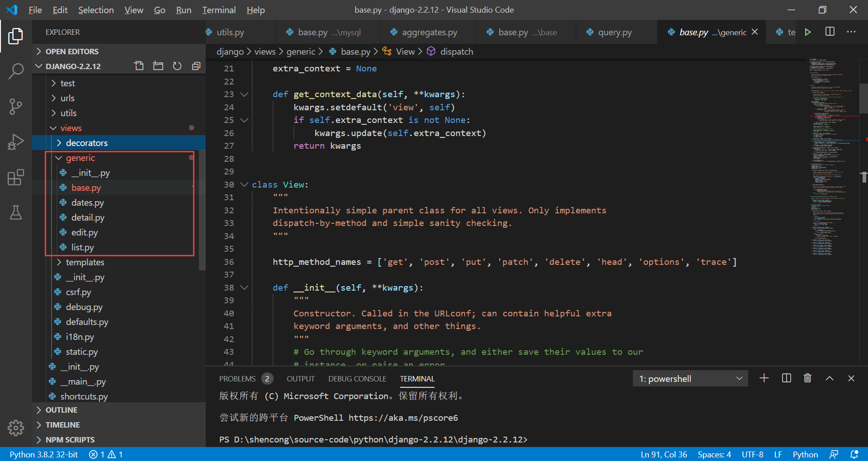Viewport: 868px width, 461px height.
Task: Refresh the explorer tree
Action: pos(177,66)
